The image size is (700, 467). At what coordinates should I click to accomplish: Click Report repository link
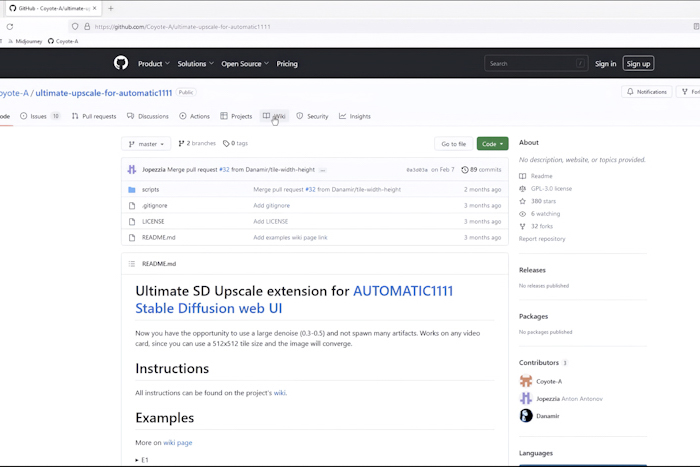pyautogui.click(x=542, y=239)
